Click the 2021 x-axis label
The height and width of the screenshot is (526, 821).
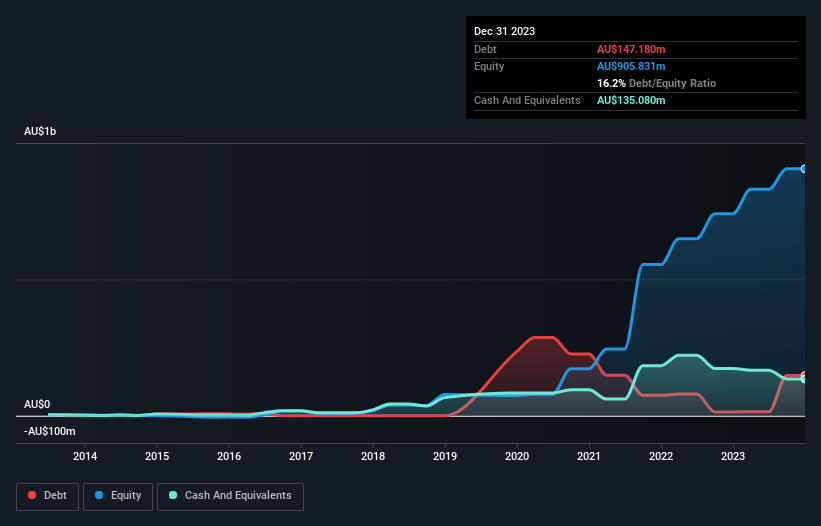click(589, 456)
